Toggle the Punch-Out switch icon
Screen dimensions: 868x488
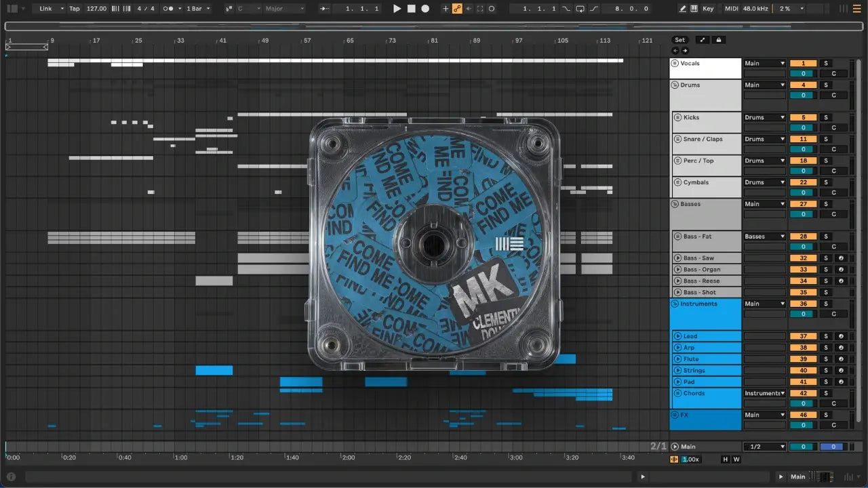(594, 9)
